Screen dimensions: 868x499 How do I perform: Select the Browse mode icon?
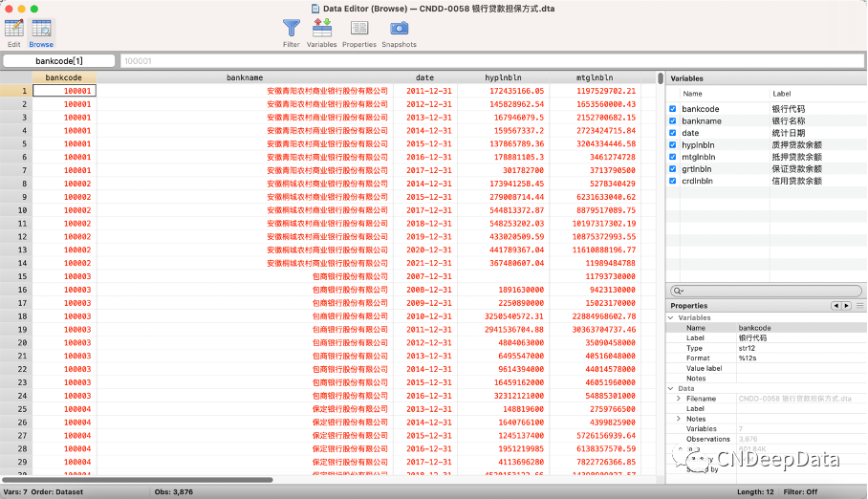[x=41, y=29]
